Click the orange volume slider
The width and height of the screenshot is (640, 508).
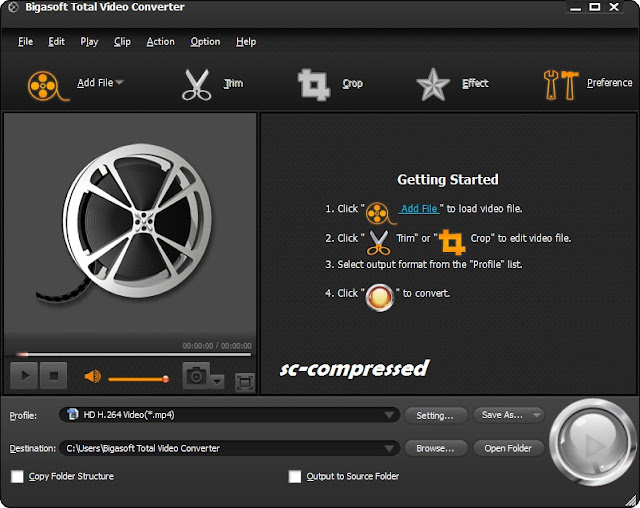coord(138,379)
